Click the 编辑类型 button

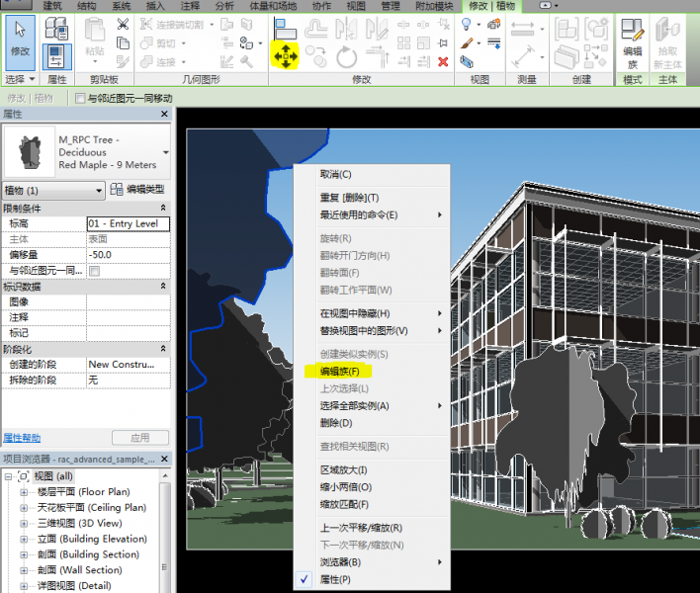coord(137,189)
